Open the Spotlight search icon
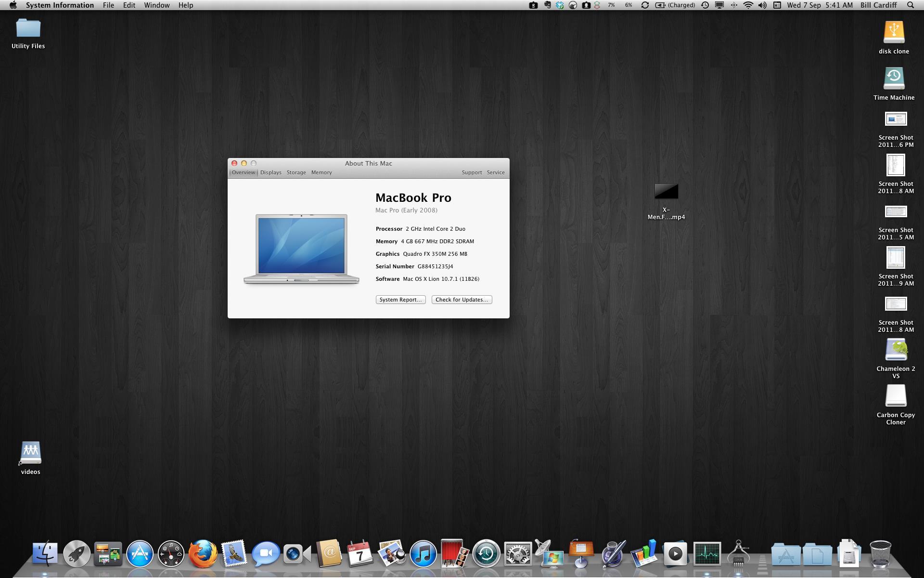Viewport: 924px width, 578px height. point(911,5)
